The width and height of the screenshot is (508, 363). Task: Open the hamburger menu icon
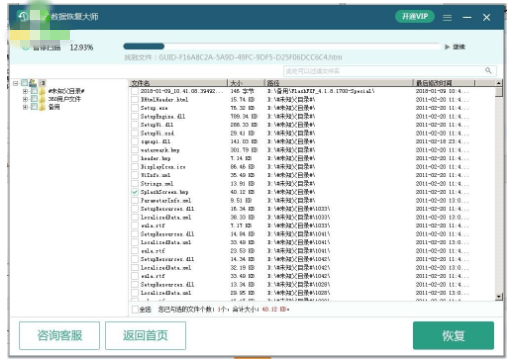point(447,18)
